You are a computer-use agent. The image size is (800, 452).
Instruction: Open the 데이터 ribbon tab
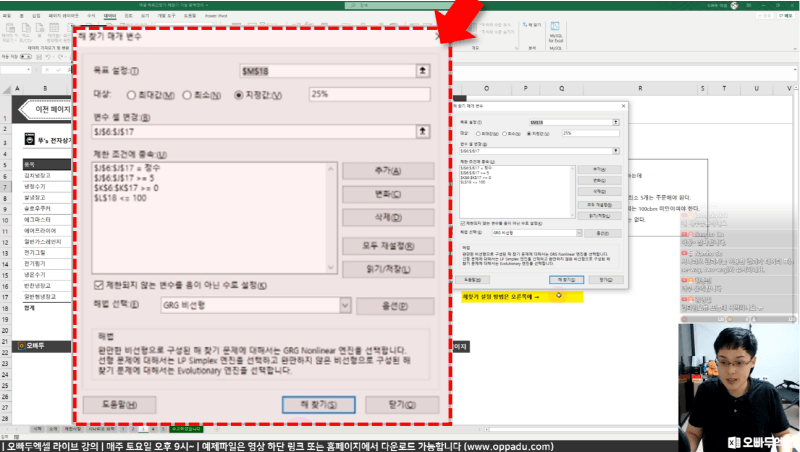tap(110, 16)
